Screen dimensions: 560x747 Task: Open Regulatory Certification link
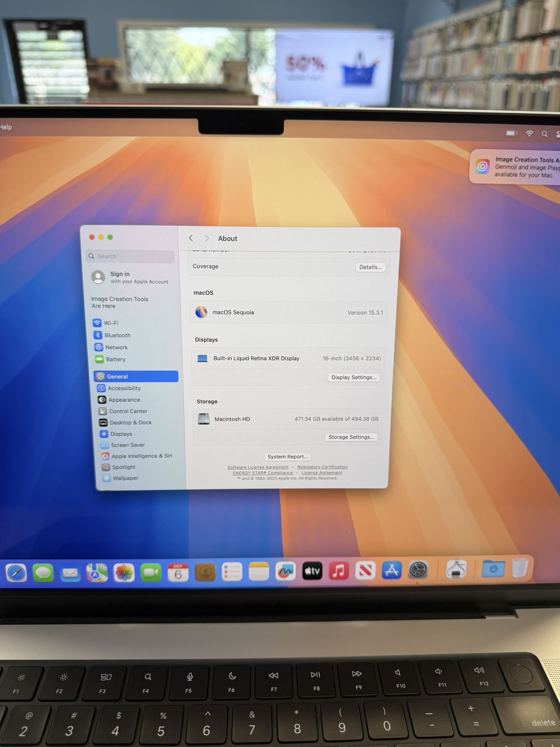click(x=322, y=467)
